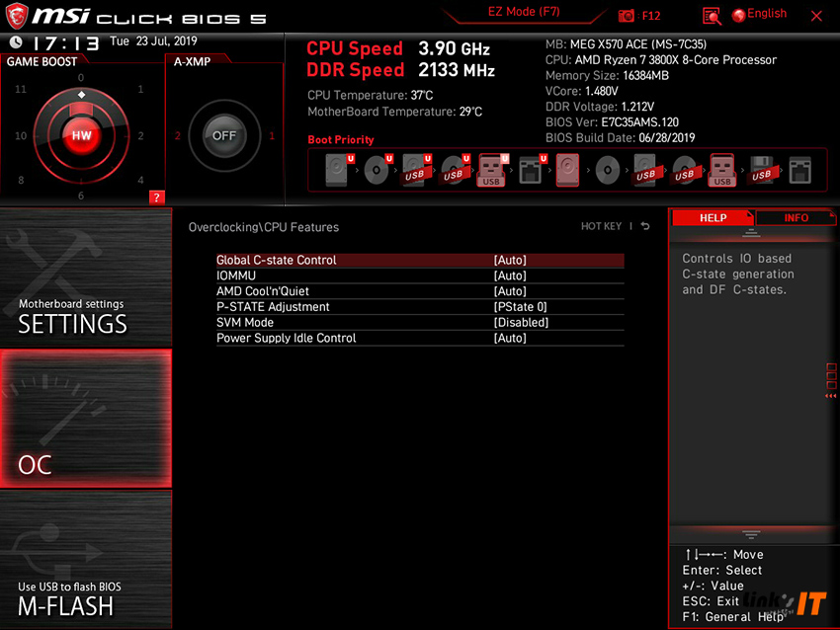Open the SETTINGS motherboard section
The image size is (840, 630).
tap(86, 277)
